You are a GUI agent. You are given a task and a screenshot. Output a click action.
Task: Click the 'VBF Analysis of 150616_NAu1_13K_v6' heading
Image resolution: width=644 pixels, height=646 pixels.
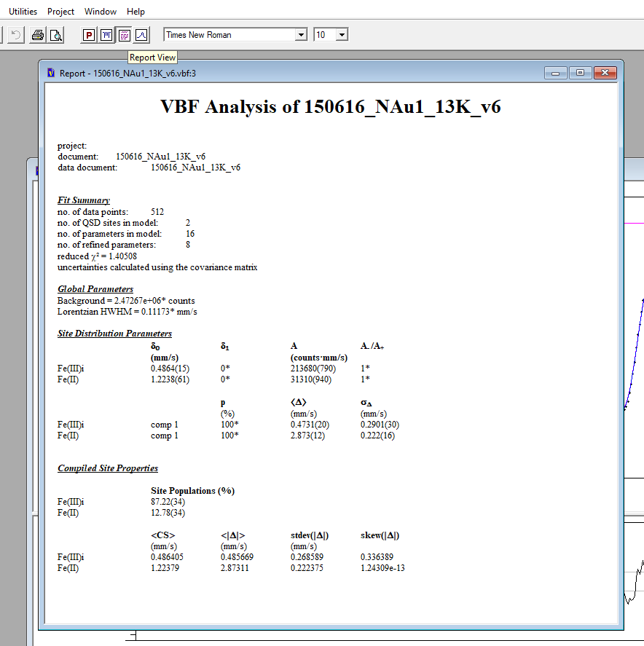coord(331,107)
